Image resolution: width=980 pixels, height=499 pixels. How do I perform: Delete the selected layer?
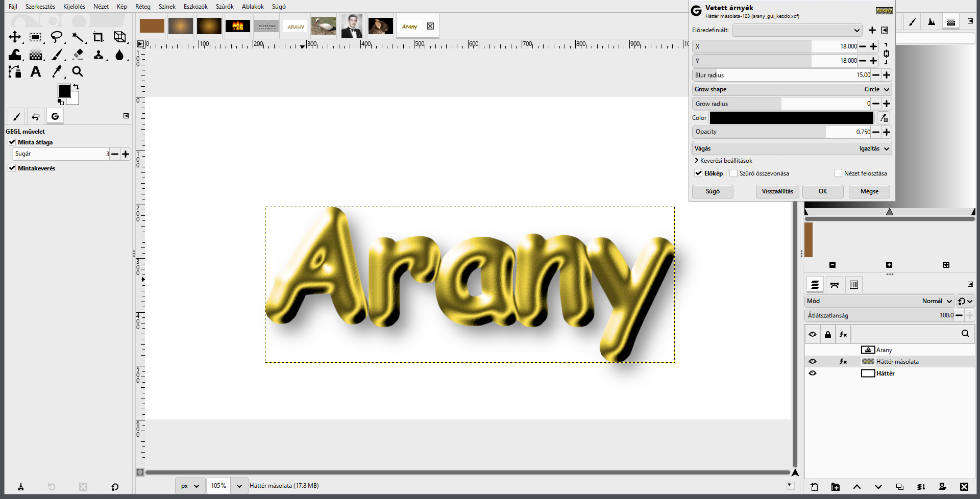[964, 487]
